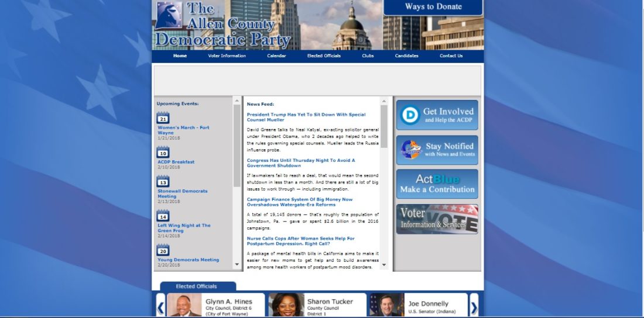Open the ACDP Breakfast event link
644x318 pixels.
176,162
